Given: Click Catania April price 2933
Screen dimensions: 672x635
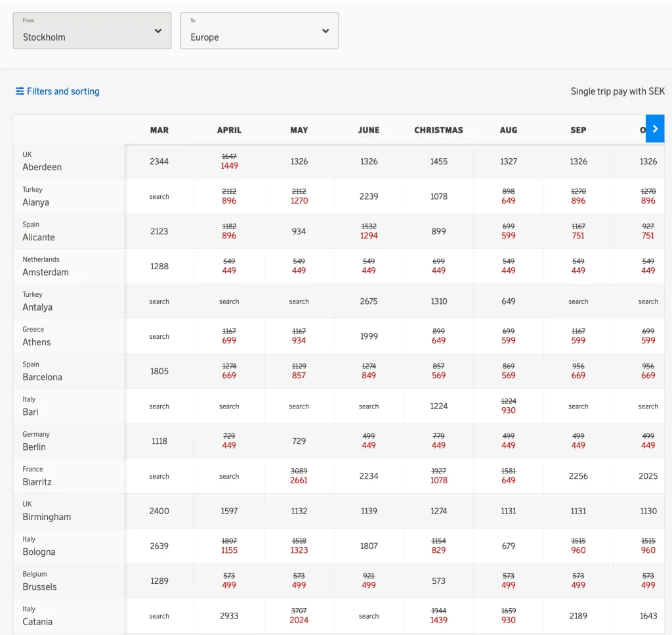Looking at the screenshot, I should pyautogui.click(x=229, y=616).
